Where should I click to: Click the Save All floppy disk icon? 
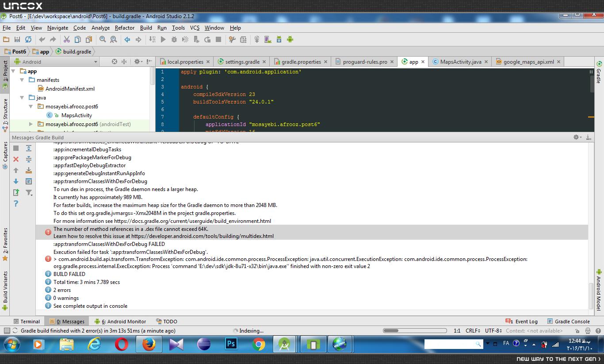pyautogui.click(x=17, y=39)
